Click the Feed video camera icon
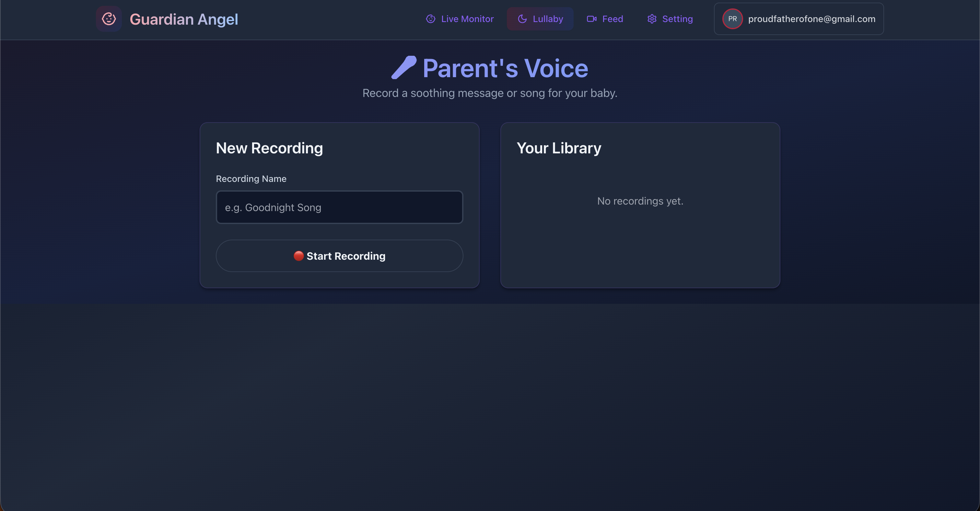This screenshot has height=511, width=980. tap(591, 19)
